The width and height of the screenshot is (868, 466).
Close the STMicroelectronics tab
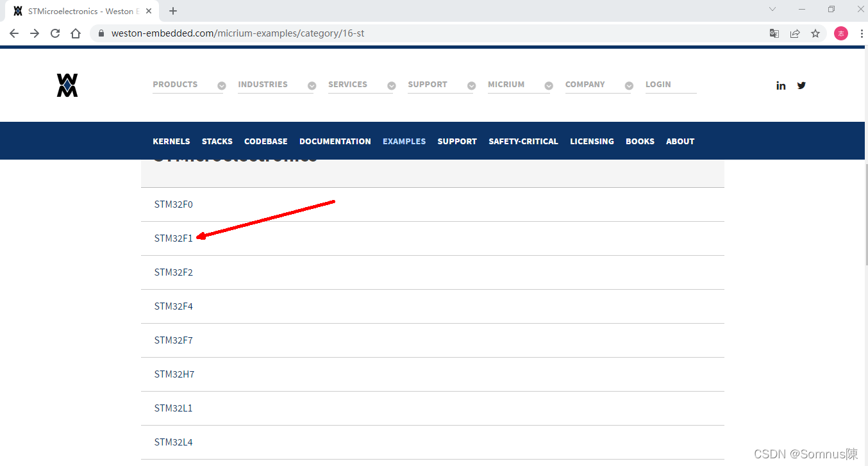(149, 11)
